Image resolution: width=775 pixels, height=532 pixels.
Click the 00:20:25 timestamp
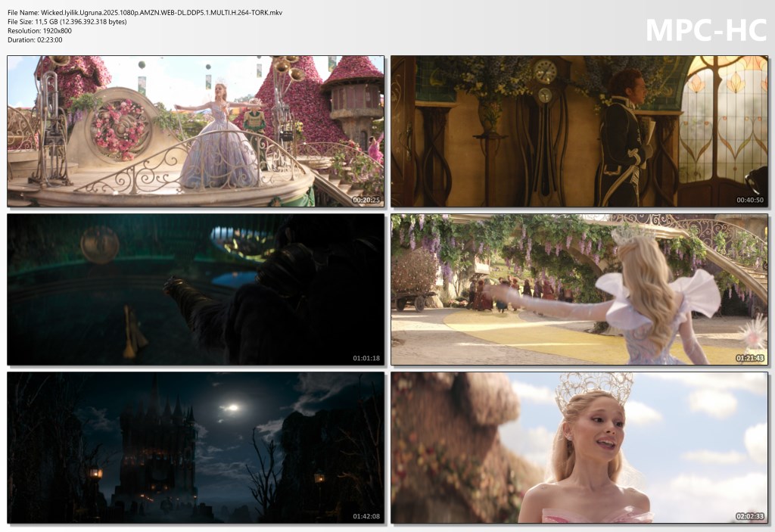(366, 200)
